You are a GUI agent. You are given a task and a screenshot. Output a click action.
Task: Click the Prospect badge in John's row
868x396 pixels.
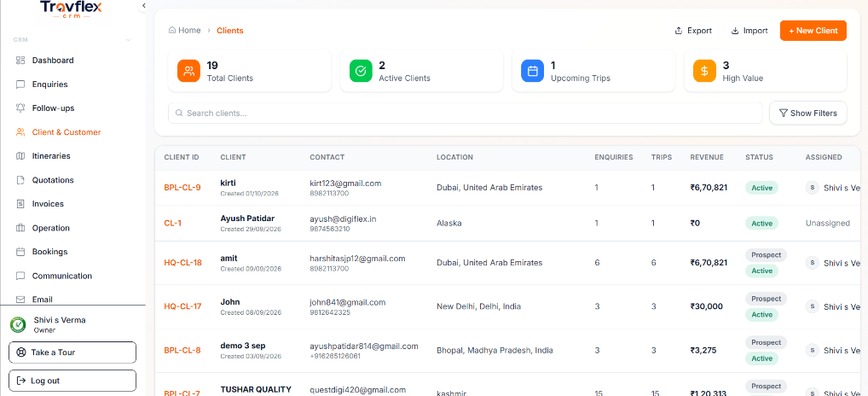tap(767, 299)
